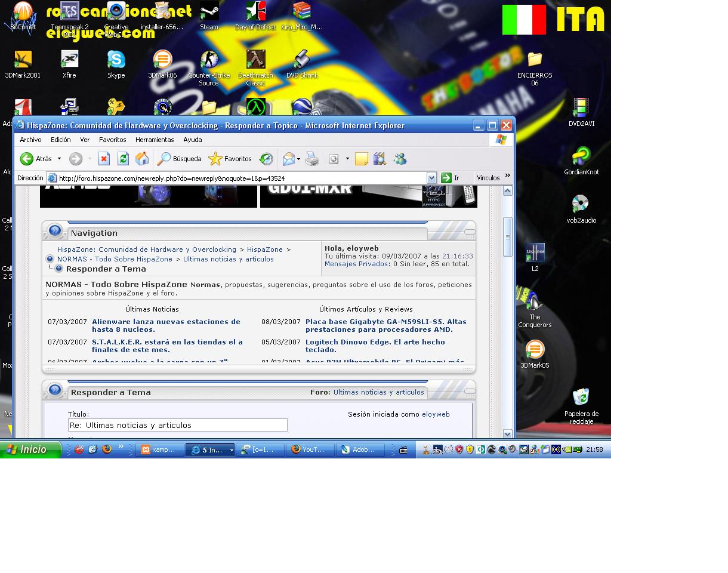
Task: Click the Atrás back arrow button
Action: point(27,159)
